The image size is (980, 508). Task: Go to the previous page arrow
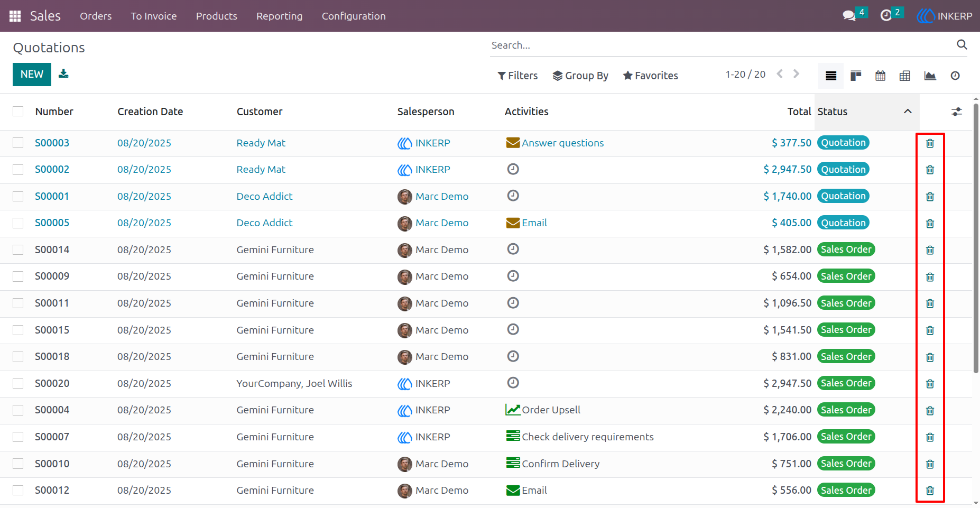780,74
